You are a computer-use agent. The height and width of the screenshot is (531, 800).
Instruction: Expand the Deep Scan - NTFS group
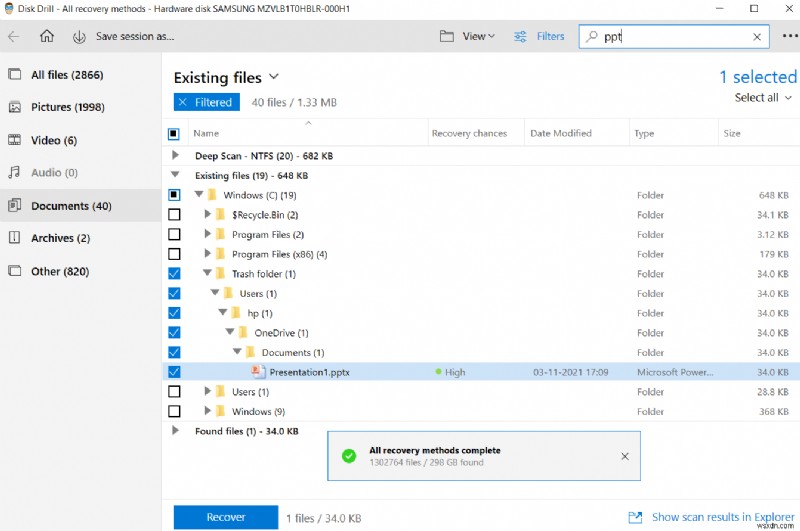coord(175,156)
